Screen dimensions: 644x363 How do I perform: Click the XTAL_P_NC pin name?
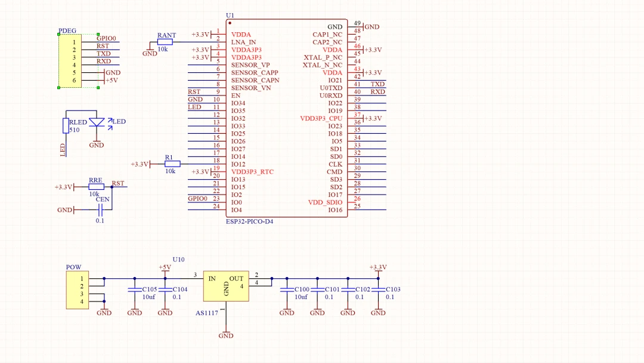(x=323, y=57)
